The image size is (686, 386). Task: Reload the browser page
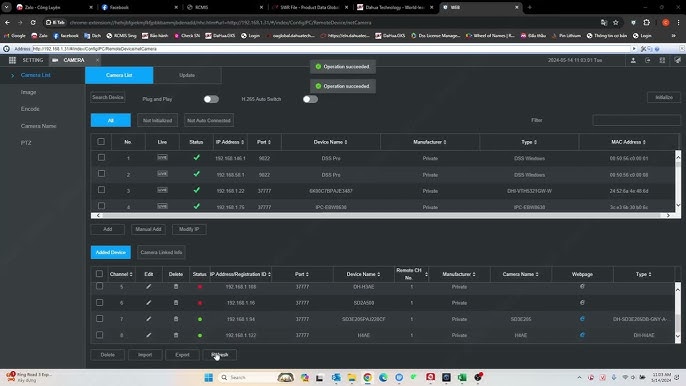[x=33, y=22]
